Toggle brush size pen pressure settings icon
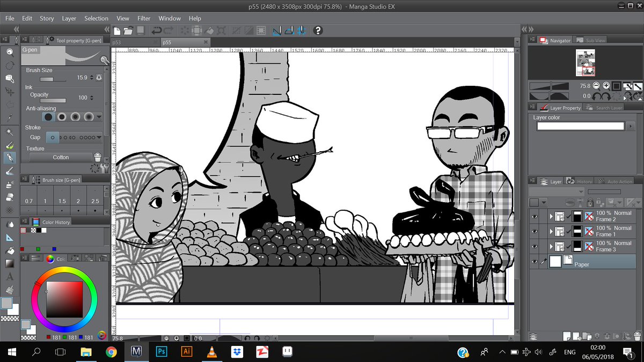The width and height of the screenshot is (644, 362). click(99, 78)
